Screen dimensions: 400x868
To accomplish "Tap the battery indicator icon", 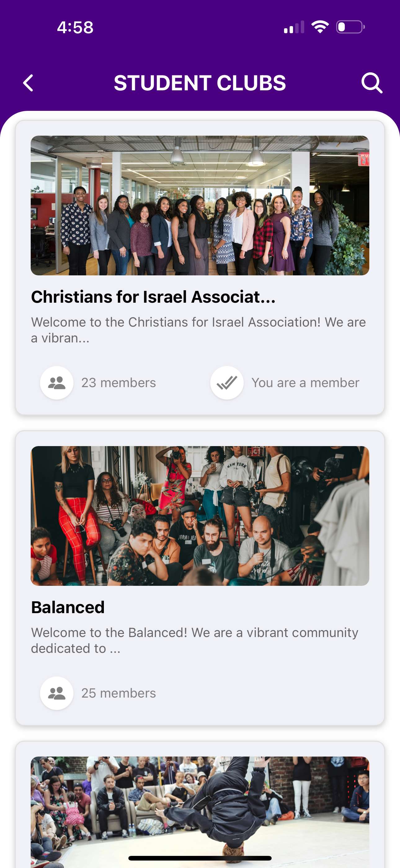I will [x=350, y=27].
